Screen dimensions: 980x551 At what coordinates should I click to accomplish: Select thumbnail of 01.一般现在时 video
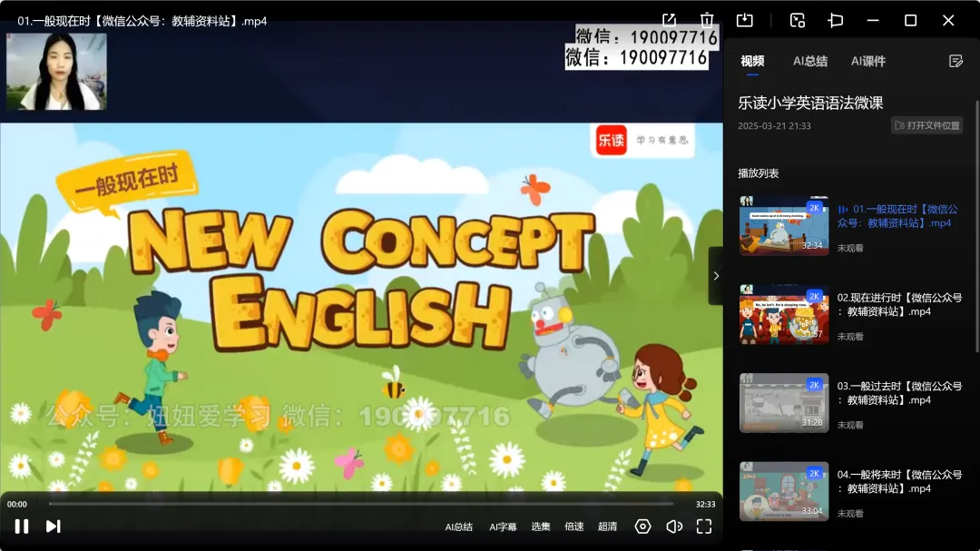point(784,226)
